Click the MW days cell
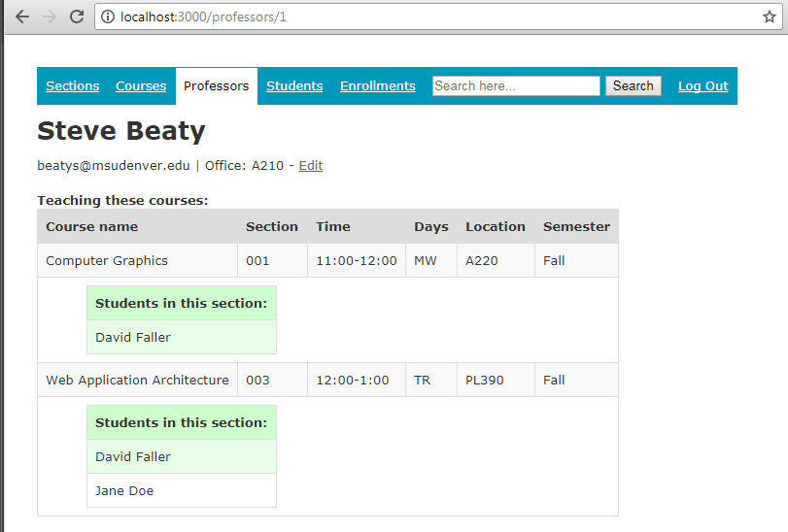Image resolution: width=788 pixels, height=532 pixels. [x=431, y=260]
